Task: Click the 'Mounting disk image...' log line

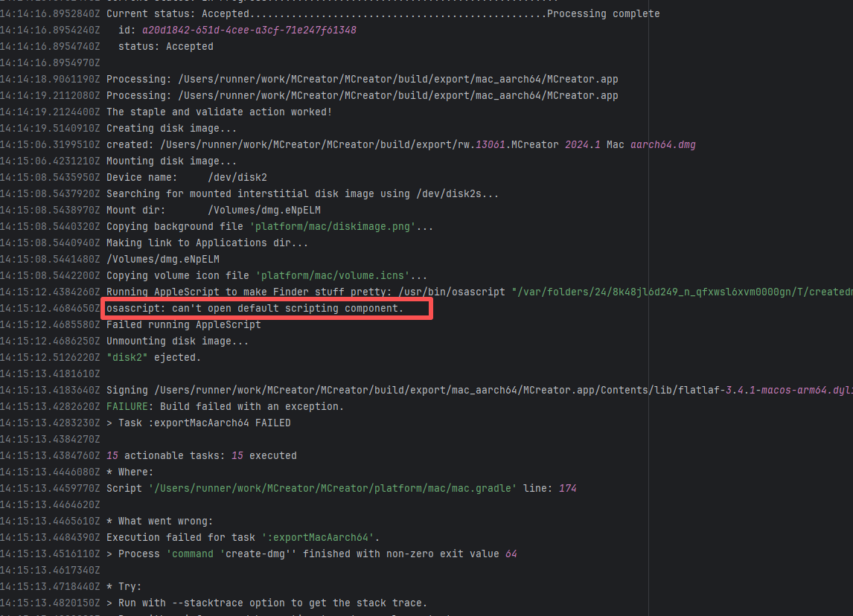Action: (171, 161)
